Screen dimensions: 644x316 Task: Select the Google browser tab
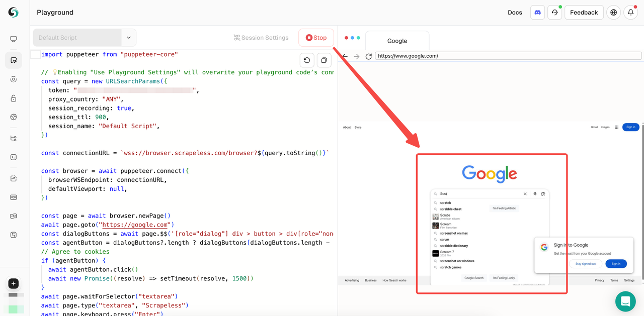(397, 41)
